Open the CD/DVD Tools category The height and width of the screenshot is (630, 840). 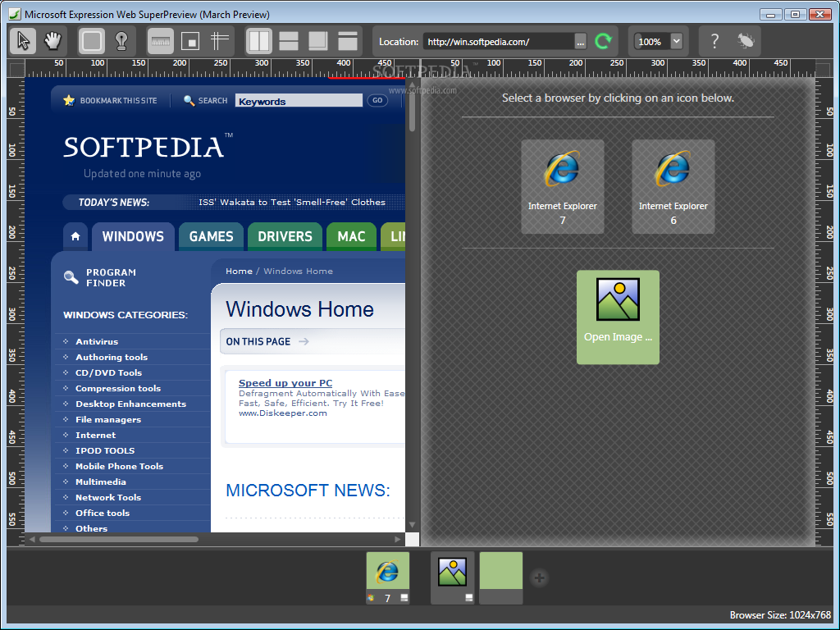[x=109, y=372]
